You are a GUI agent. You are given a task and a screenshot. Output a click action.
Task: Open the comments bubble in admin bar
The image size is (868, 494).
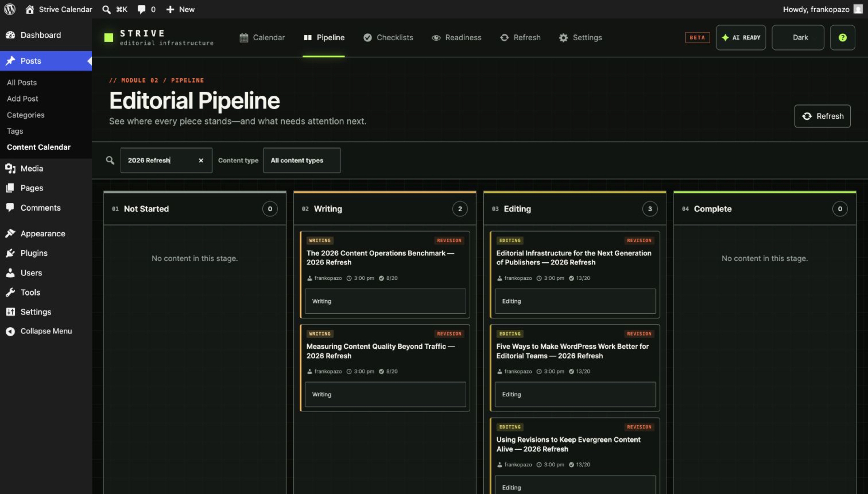click(x=142, y=9)
